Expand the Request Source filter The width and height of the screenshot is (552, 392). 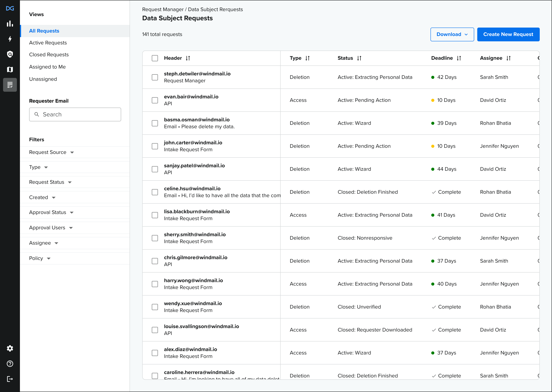click(51, 152)
